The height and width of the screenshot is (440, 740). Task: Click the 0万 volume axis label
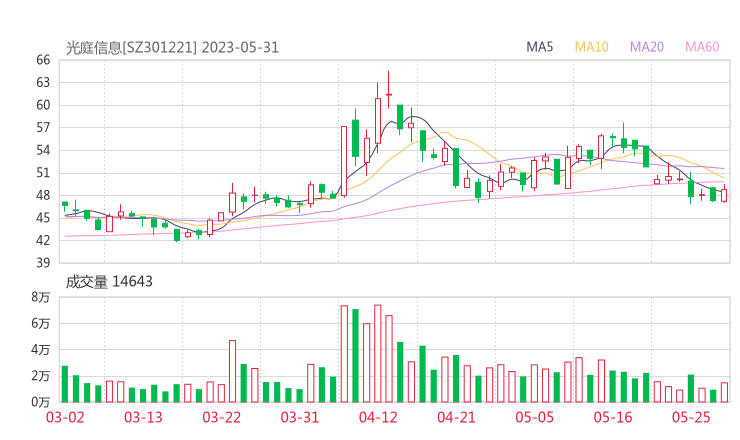click(x=41, y=402)
